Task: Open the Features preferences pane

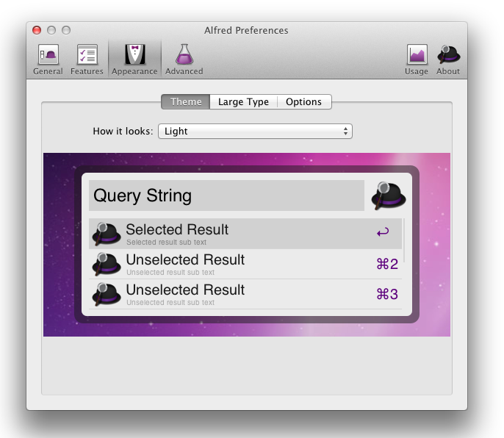Action: pos(87,60)
